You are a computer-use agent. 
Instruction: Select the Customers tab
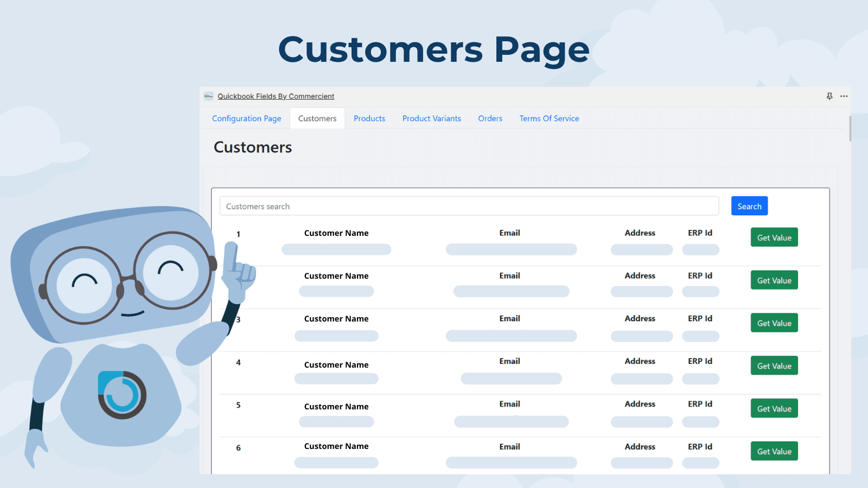tap(317, 118)
